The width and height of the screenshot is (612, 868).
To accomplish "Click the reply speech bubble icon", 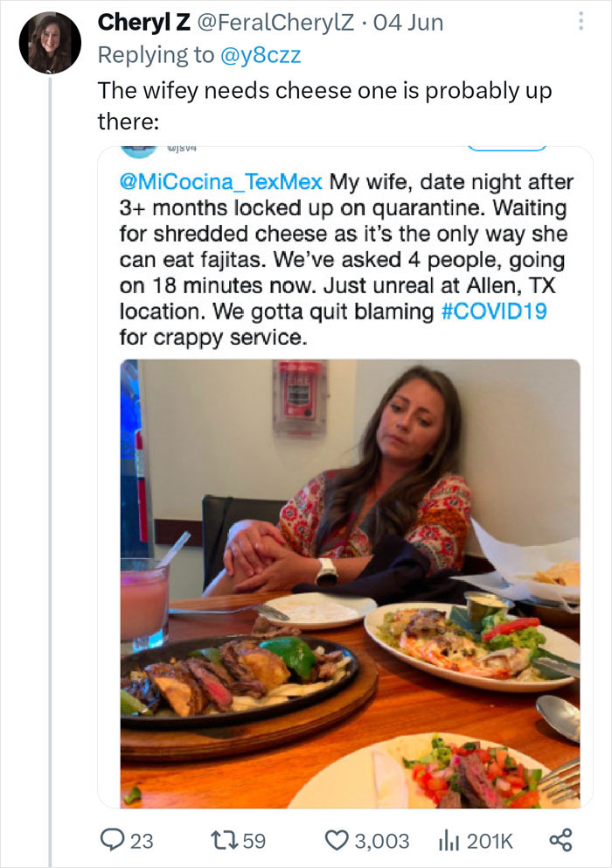I will click(111, 839).
